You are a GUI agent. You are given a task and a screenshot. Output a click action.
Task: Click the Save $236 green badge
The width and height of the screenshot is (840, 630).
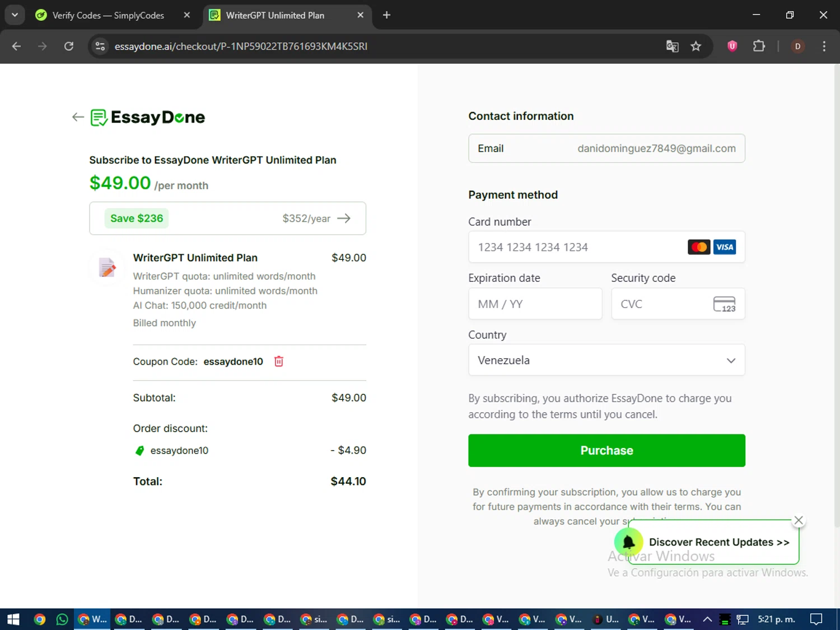point(137,218)
